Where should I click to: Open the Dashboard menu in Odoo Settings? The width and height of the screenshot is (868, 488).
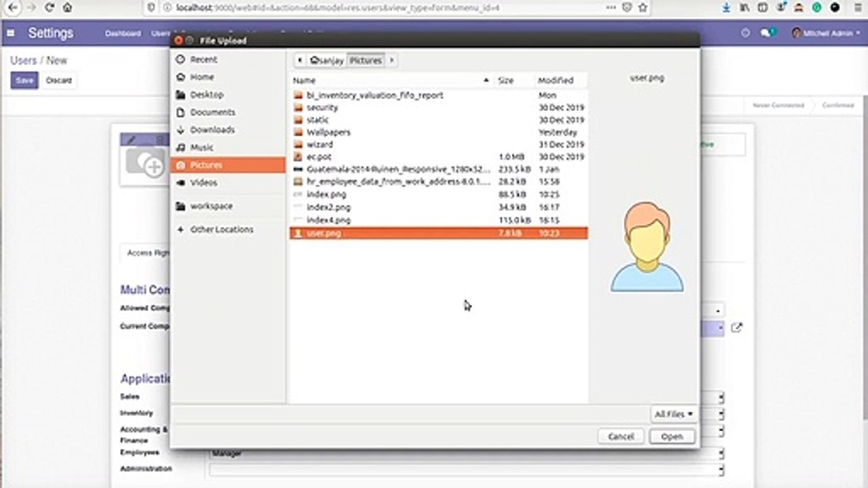123,33
